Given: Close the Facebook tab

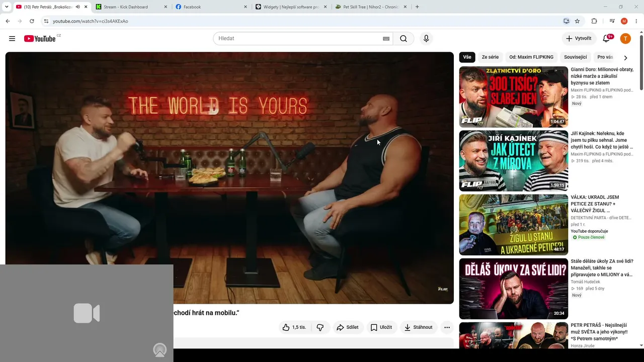Looking at the screenshot, I should click(x=246, y=7).
